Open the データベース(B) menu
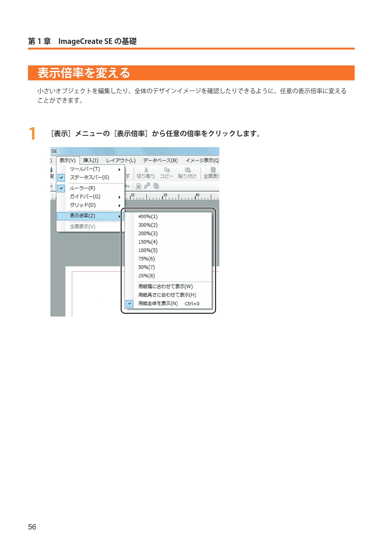392x555 pixels. [x=160, y=160]
